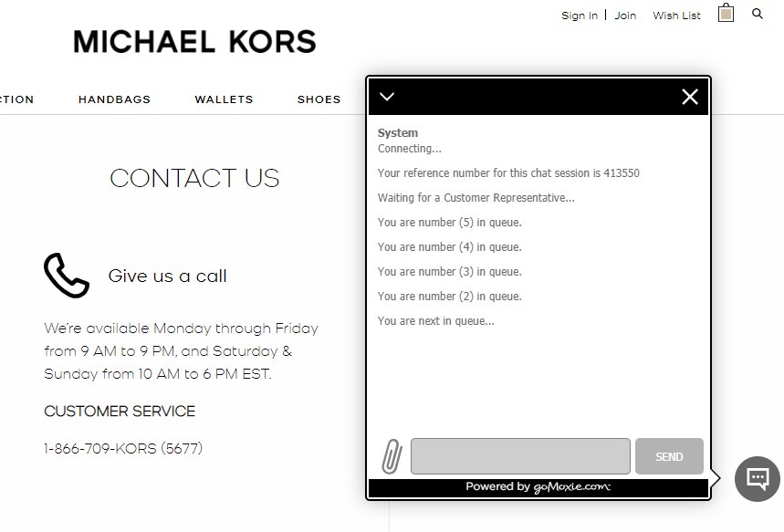Click the Sign In link
Viewport: 784px width, 532px height.
click(x=580, y=16)
